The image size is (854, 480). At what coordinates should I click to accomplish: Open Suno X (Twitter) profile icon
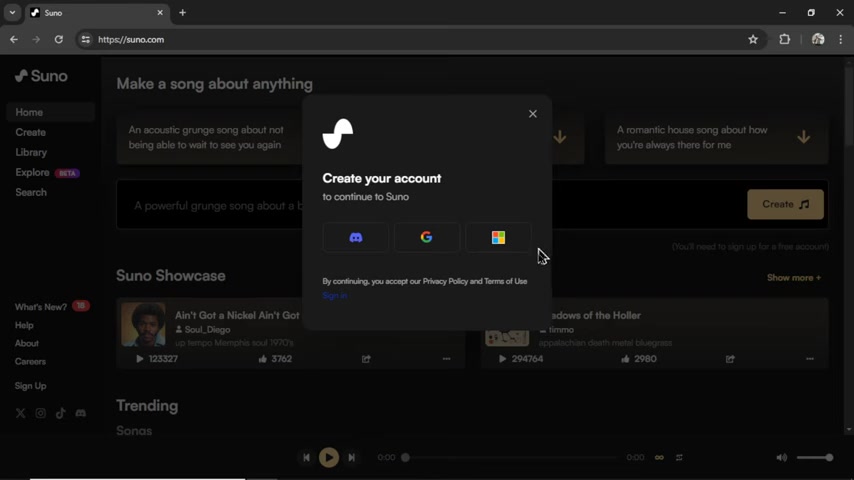[x=21, y=414]
